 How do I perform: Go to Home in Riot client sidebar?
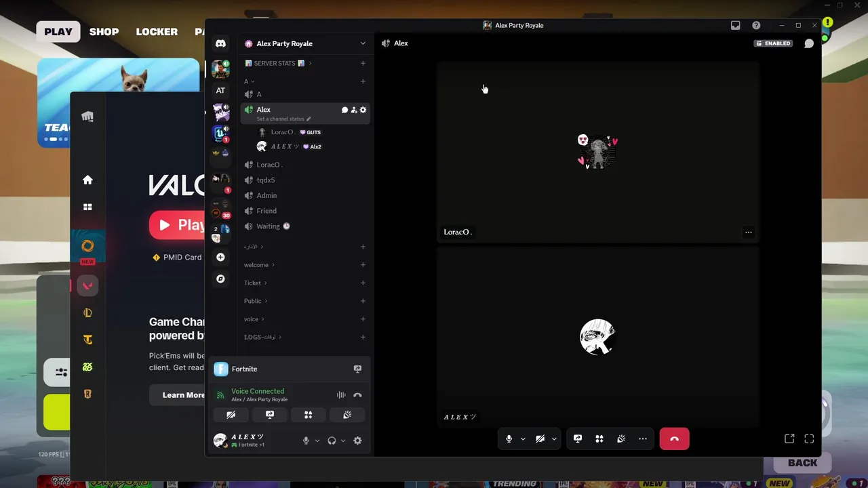point(87,180)
